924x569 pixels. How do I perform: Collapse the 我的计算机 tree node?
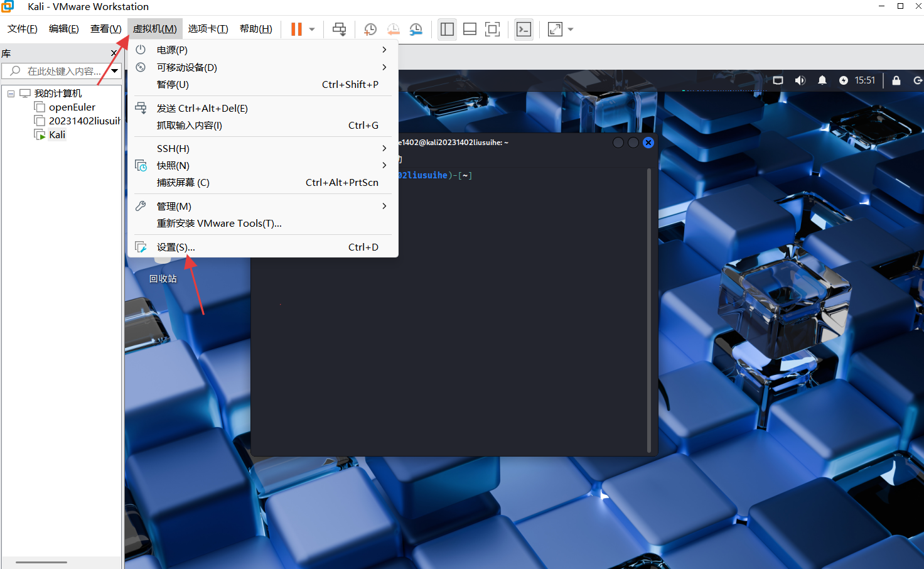(11, 94)
